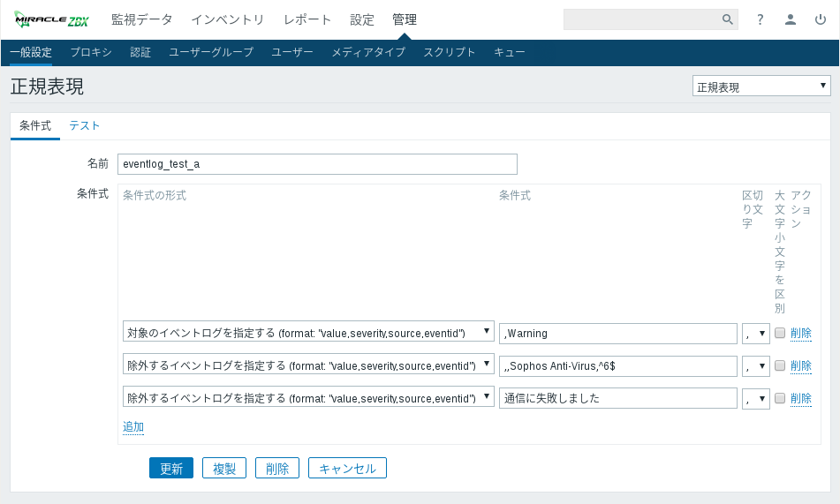The width and height of the screenshot is (840, 504).
Task: Click the MIRACLE ZBX logo
Action: [x=51, y=19]
